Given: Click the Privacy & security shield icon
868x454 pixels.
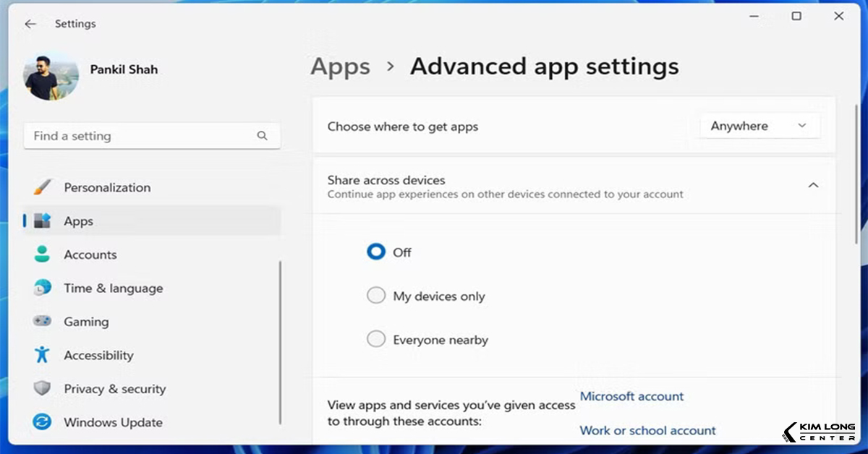Looking at the screenshot, I should click(x=42, y=389).
